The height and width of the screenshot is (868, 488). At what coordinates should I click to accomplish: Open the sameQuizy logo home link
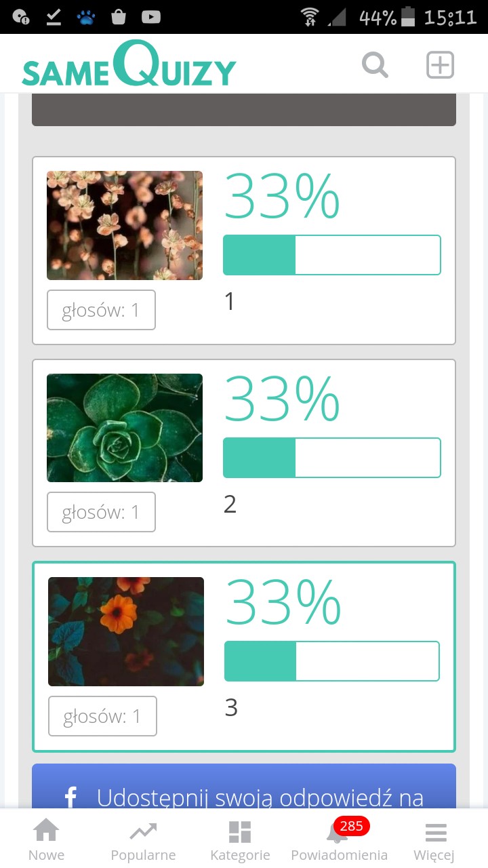coord(129,65)
